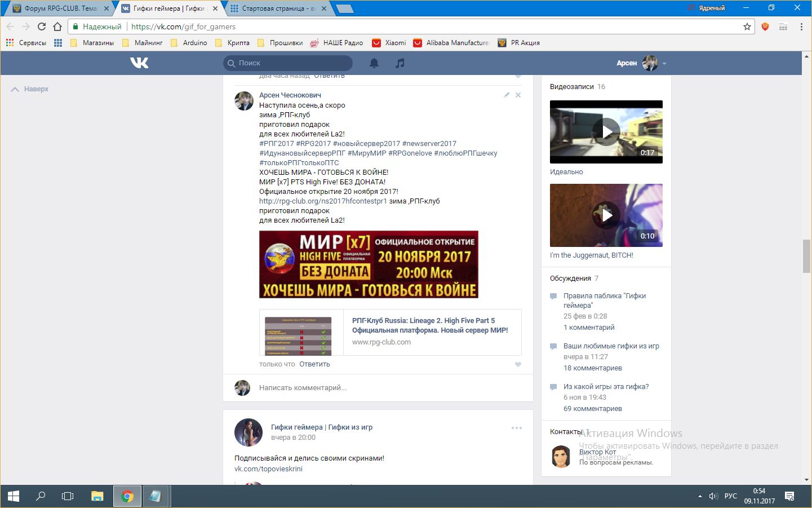Click the VK logo in the header
The width and height of the screenshot is (812, 508).
139,63
